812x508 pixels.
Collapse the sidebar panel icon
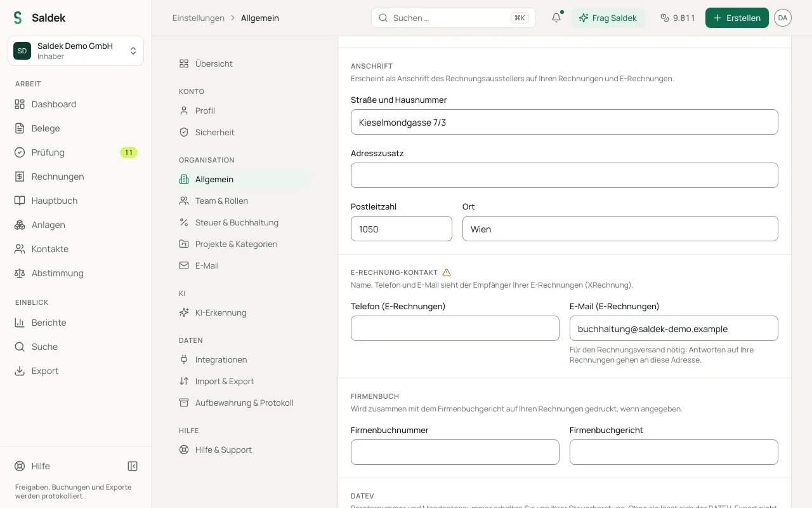pyautogui.click(x=133, y=466)
